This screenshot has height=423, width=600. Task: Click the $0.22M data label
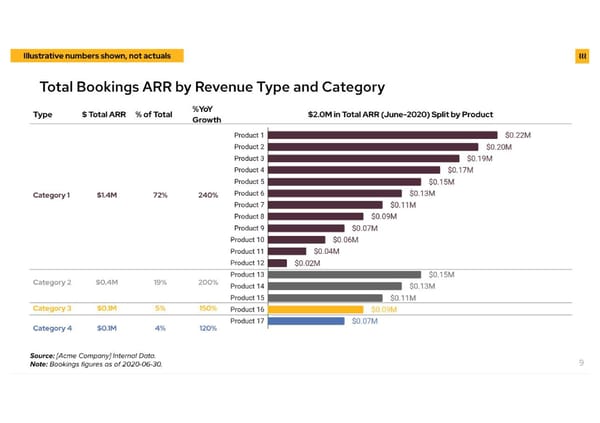tap(518, 135)
